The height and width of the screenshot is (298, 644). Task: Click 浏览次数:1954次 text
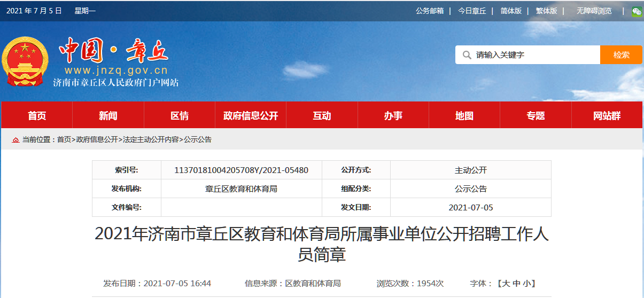click(410, 284)
